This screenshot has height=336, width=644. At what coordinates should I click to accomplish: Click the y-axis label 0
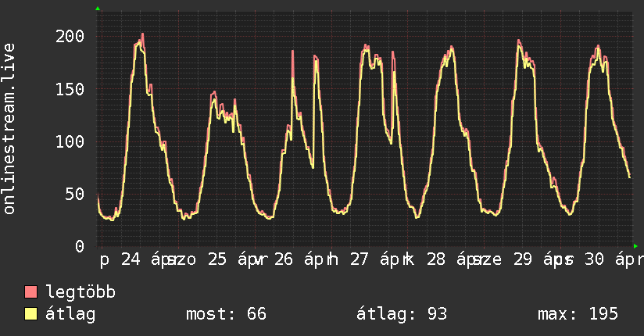coord(80,246)
